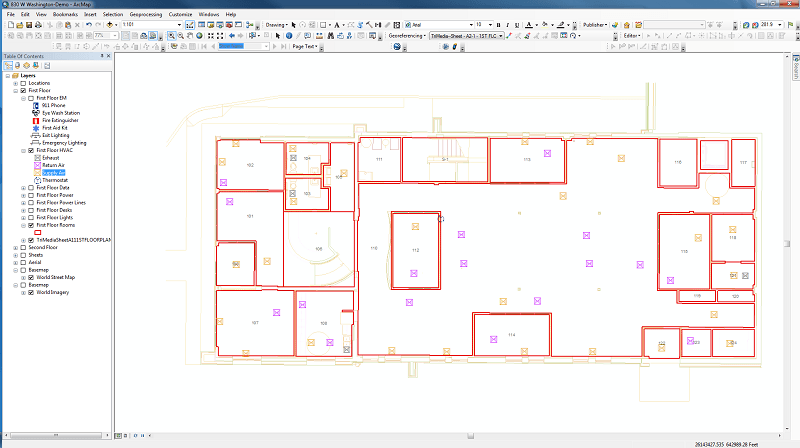Open the georeferencing layer dropdown

(x=501, y=36)
